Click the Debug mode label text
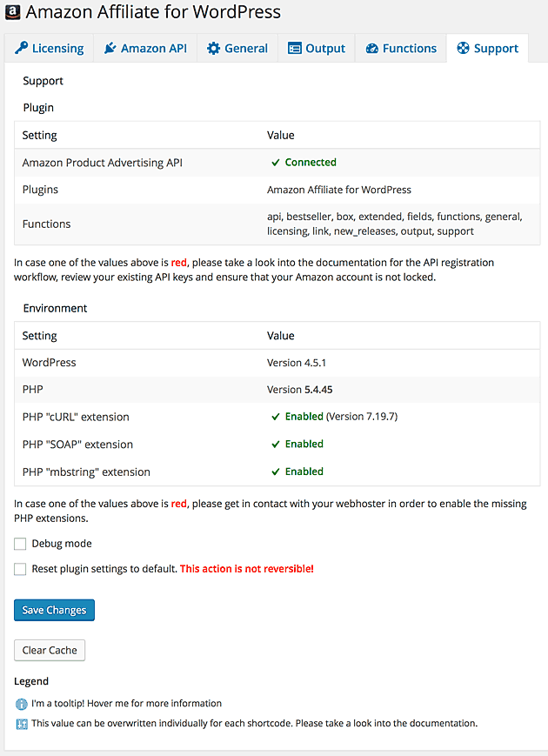Screen dimensions: 548x756 click(62, 544)
